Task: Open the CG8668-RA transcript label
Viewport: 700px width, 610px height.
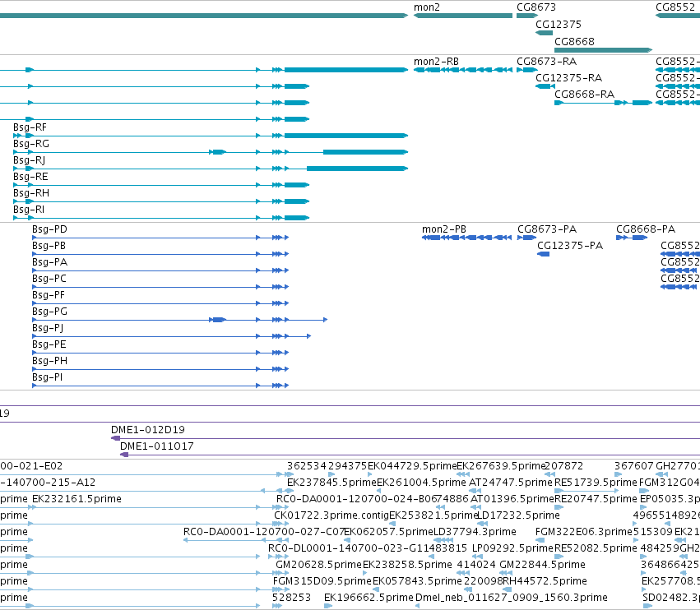Action: pyautogui.click(x=584, y=95)
